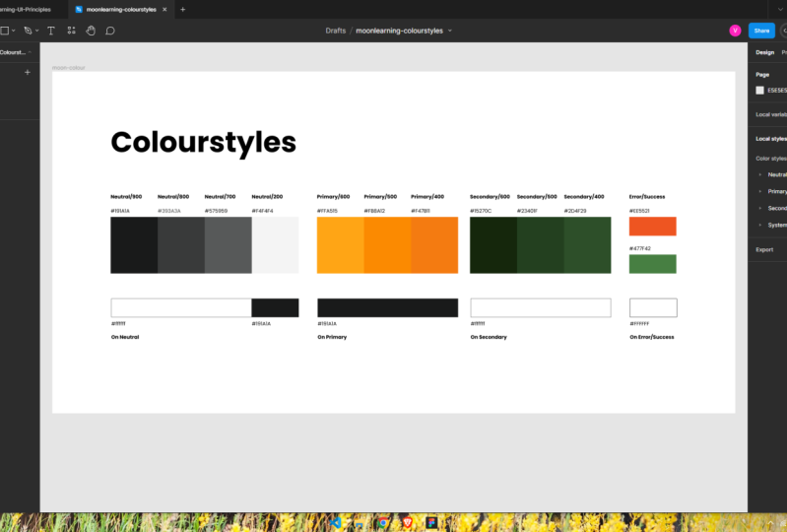
Task: Select the On Secondary white bar
Action: [x=541, y=307]
